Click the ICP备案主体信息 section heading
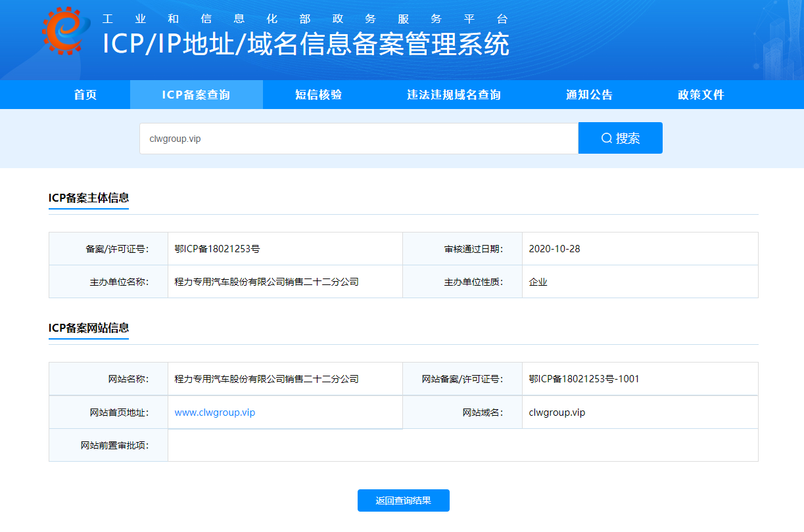 (x=89, y=198)
